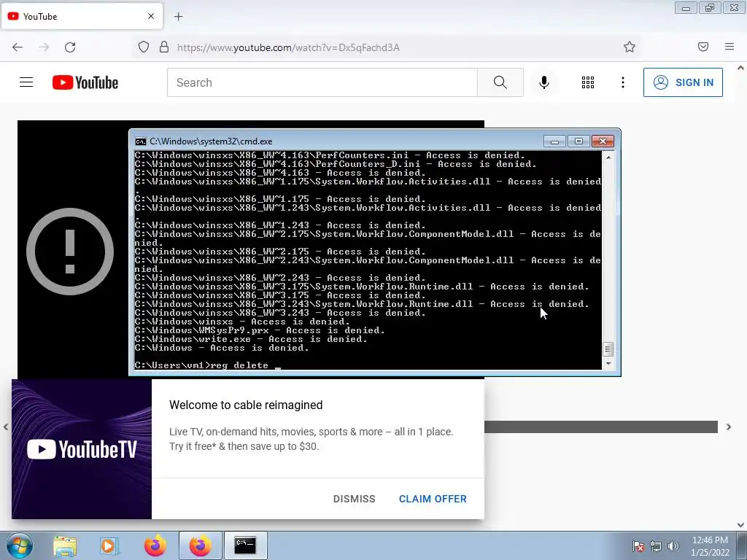The width and height of the screenshot is (747, 560).
Task: Open the tracking protection shield icon
Action: coord(144,47)
